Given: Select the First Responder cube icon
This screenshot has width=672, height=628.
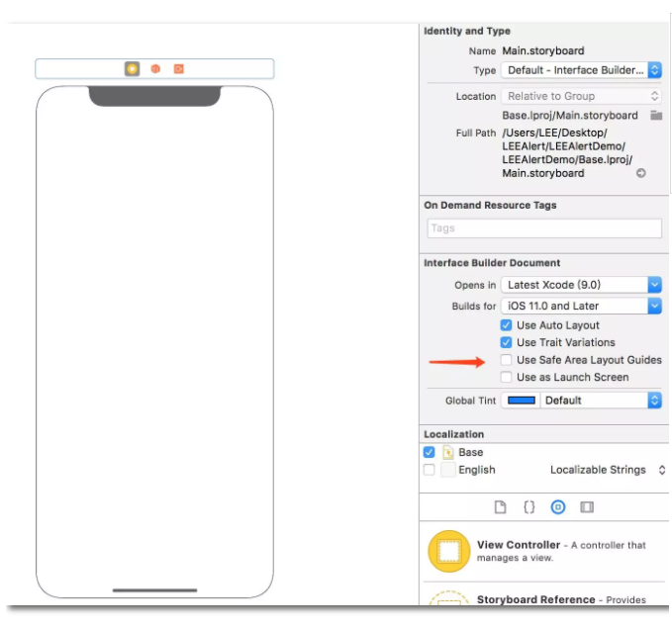Looking at the screenshot, I should tap(155, 68).
